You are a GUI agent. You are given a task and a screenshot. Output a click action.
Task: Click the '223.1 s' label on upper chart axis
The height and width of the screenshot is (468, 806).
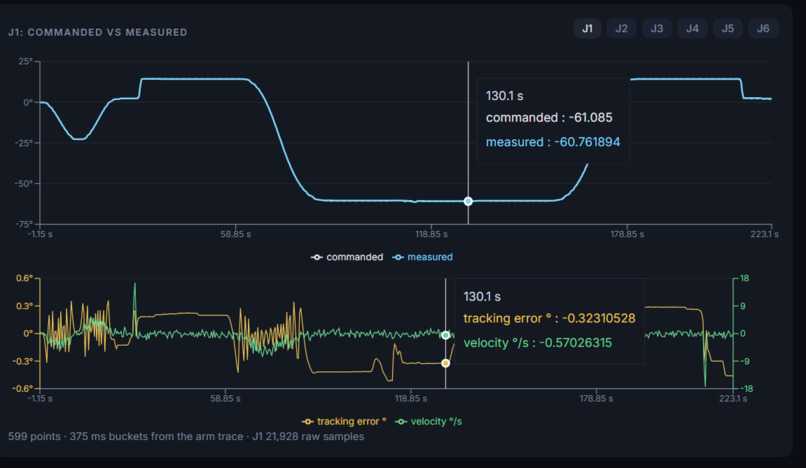764,235
